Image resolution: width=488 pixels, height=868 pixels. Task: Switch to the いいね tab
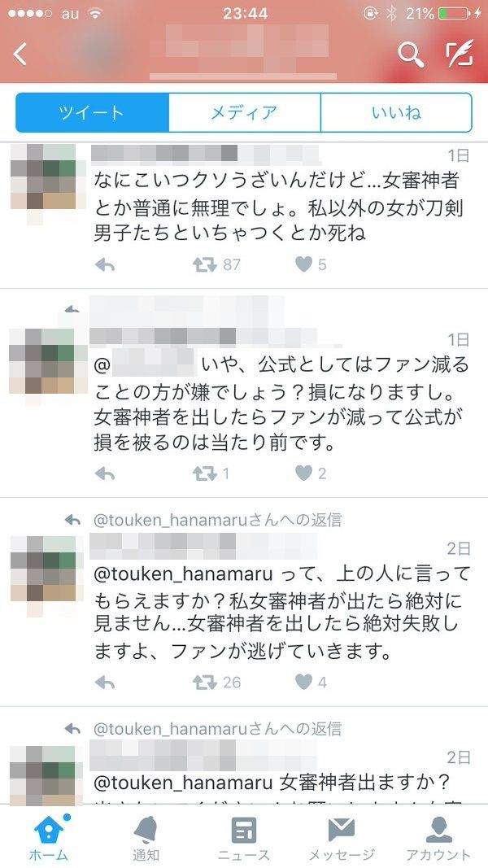[396, 113]
